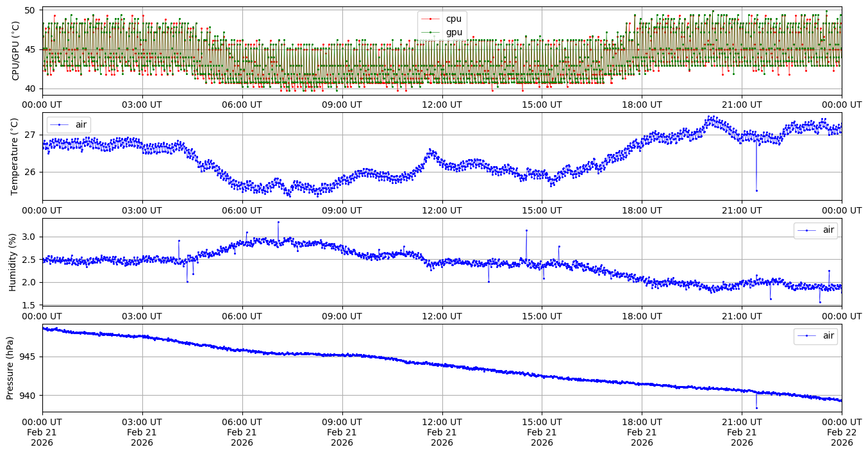The width and height of the screenshot is (868, 454).
Task: Click the 945 tick on pressure axis
Action: click(28, 357)
